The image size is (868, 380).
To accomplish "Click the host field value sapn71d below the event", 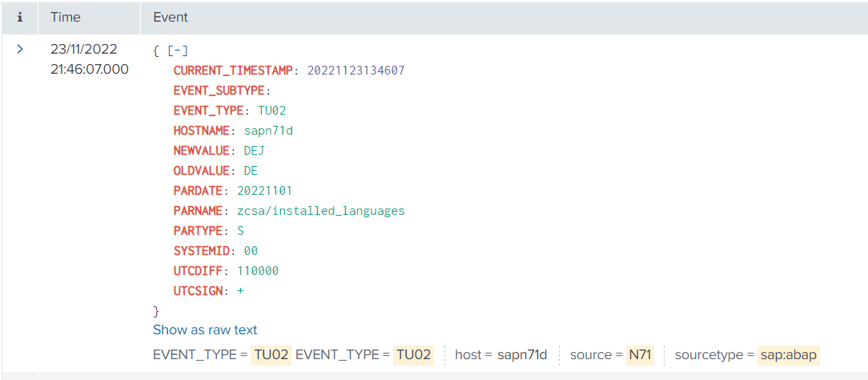I will pos(522,354).
